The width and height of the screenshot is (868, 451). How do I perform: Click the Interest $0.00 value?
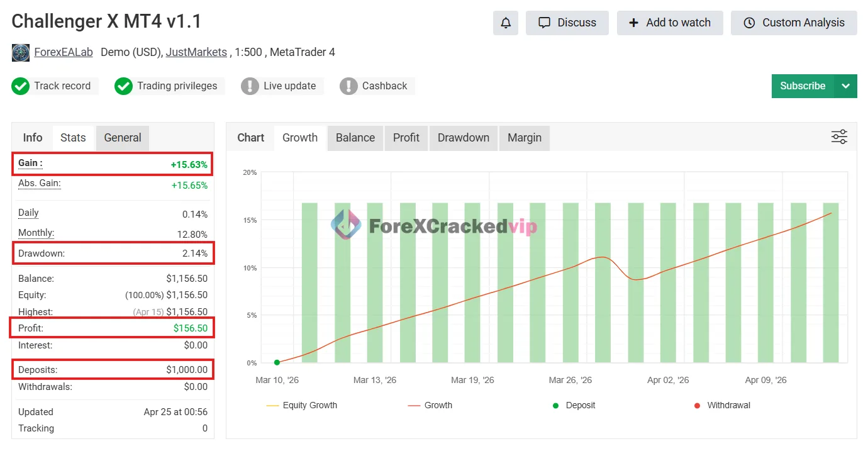194,345
